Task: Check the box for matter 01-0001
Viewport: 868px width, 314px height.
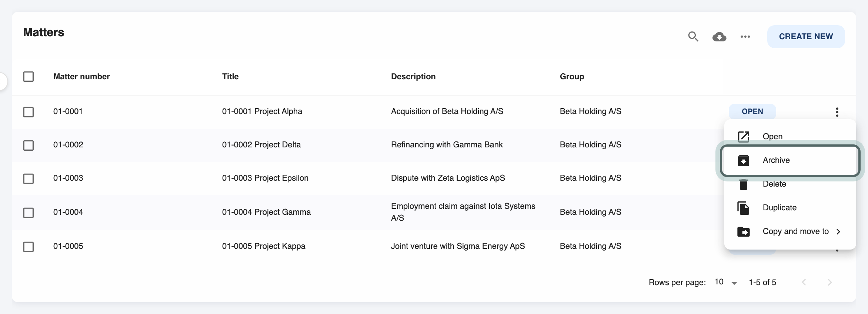Action: coord(29,112)
